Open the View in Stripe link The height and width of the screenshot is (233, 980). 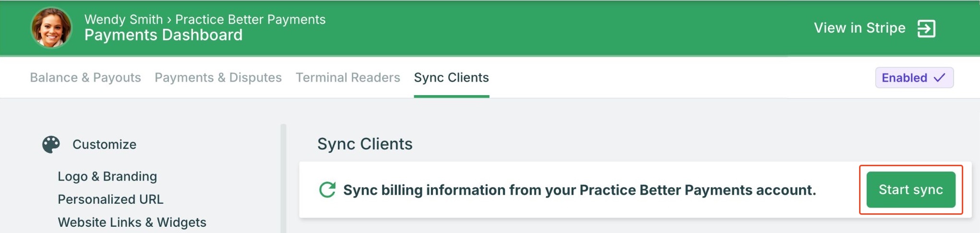(x=860, y=28)
